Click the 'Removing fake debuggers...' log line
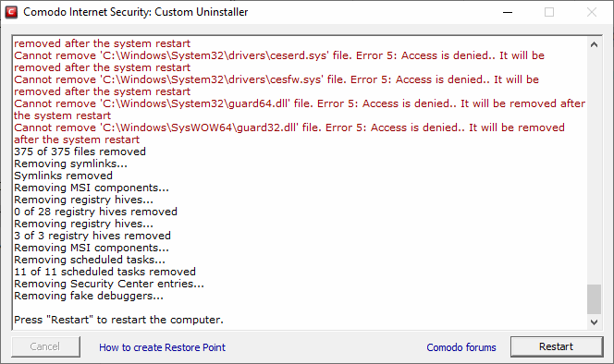Viewport: 614px width, 364px height. pyautogui.click(x=89, y=296)
